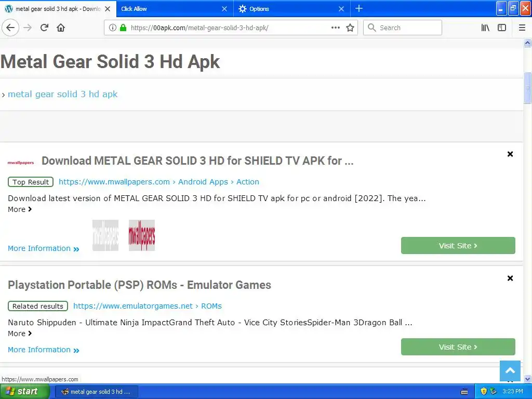Click the security shield tray icon
This screenshot has height=399, width=532.
(x=484, y=392)
